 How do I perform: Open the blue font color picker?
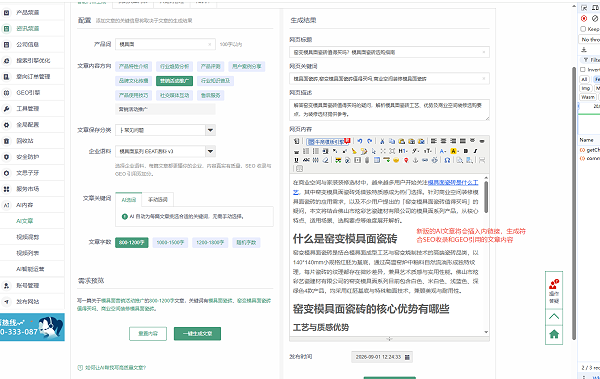(443, 151)
